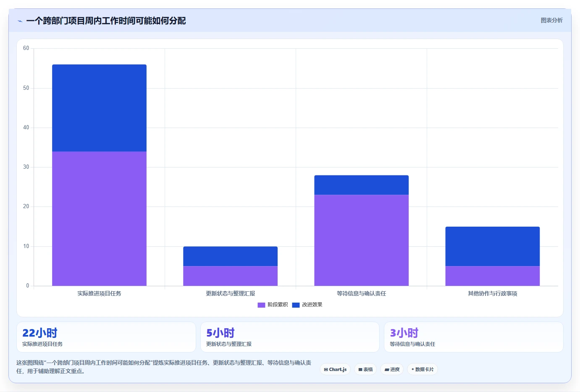Open the 3小时 等待信息与确认责任 card

[474, 337]
